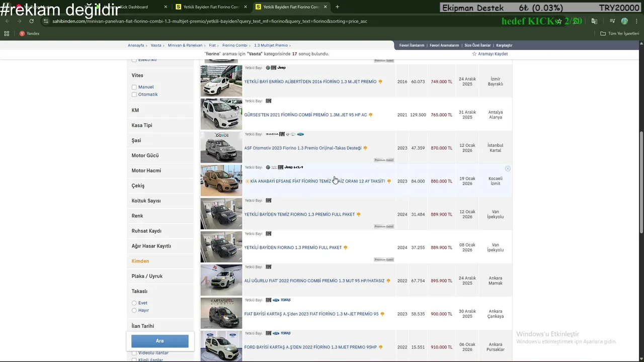Click the star icon beside Aramayı Kaydet
644x362 pixels.
[474, 54]
